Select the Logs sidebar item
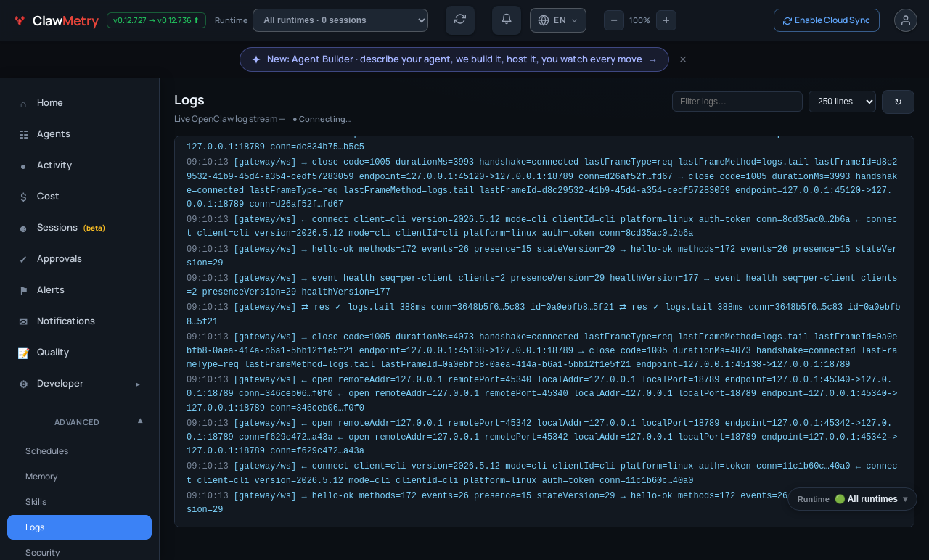This screenshot has width=929, height=560. point(79,527)
